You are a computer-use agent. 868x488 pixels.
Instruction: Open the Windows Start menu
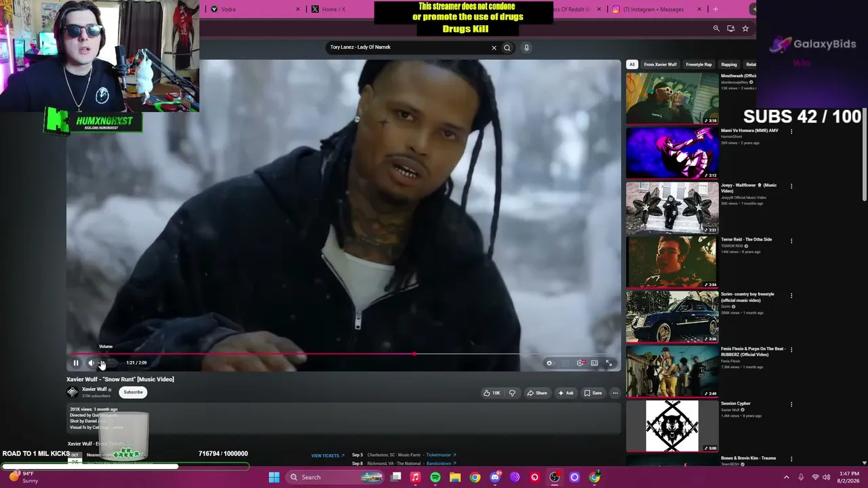point(274,477)
